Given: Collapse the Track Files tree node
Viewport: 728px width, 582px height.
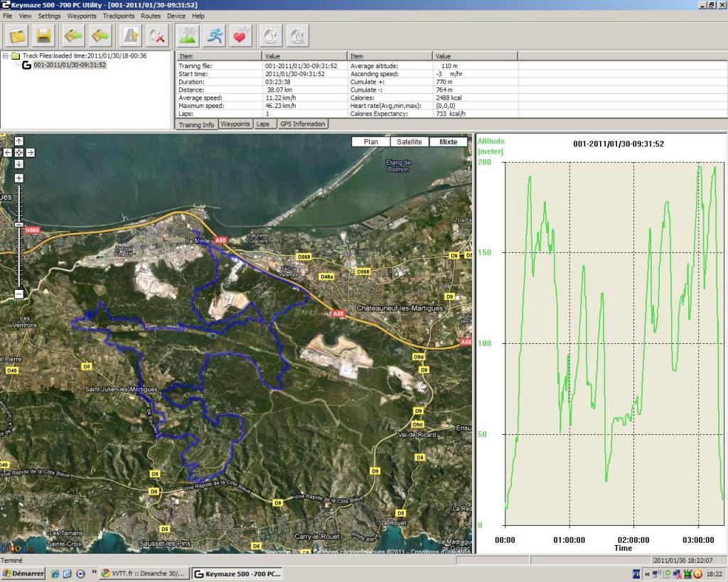Looking at the screenshot, I should 6,55.
